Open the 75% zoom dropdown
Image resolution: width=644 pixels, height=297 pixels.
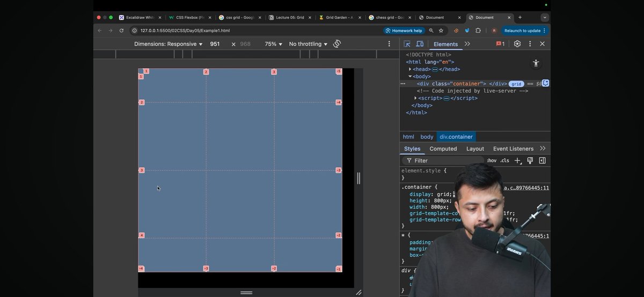coord(273,44)
